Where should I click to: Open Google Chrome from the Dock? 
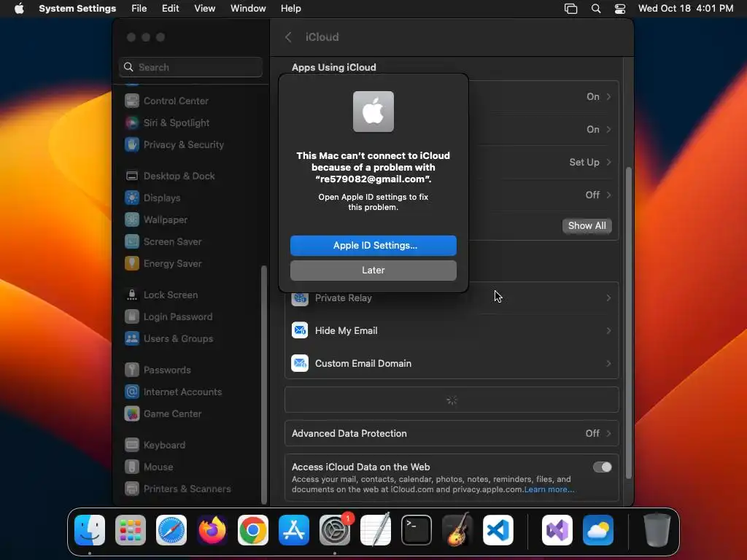(x=253, y=530)
